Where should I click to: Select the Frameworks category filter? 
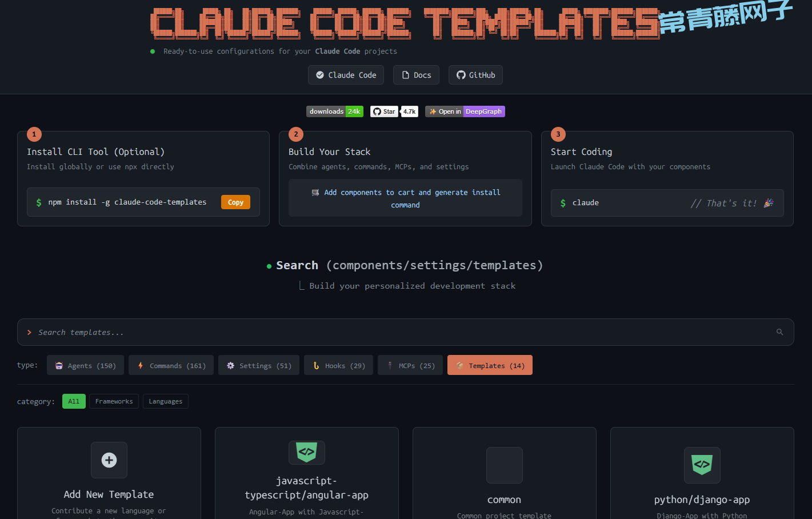114,401
